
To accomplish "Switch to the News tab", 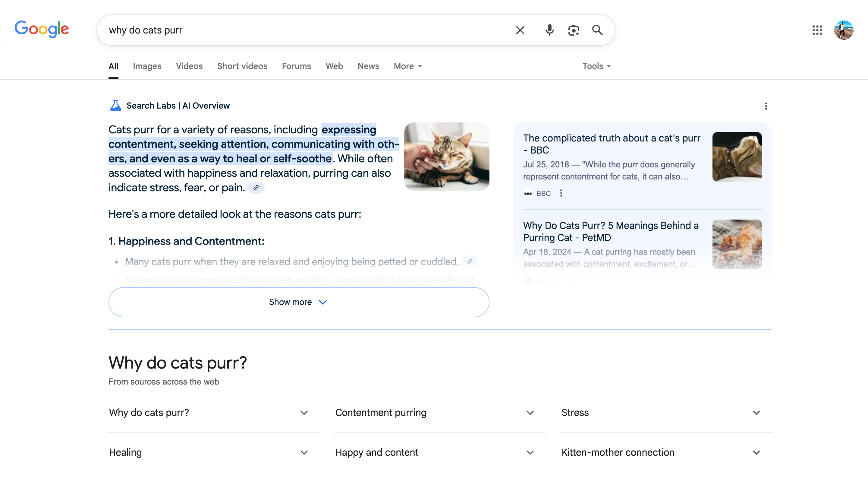I will click(x=368, y=66).
